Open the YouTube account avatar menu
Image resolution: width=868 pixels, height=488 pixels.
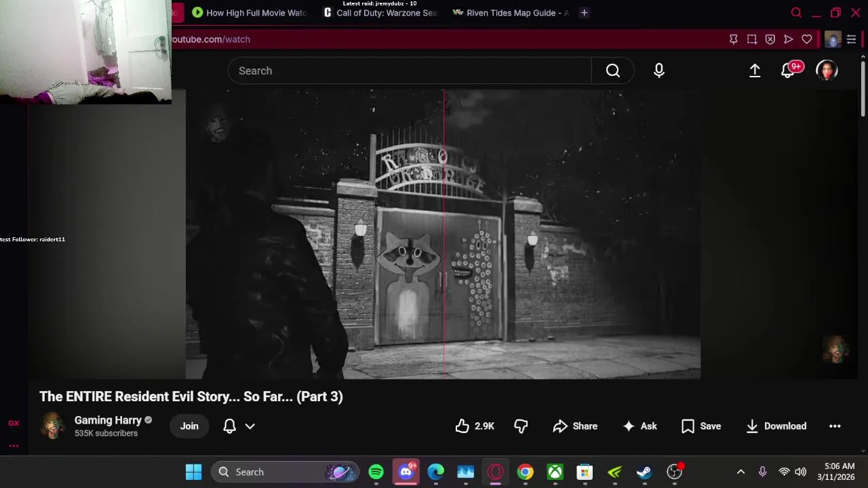pyautogui.click(x=827, y=70)
